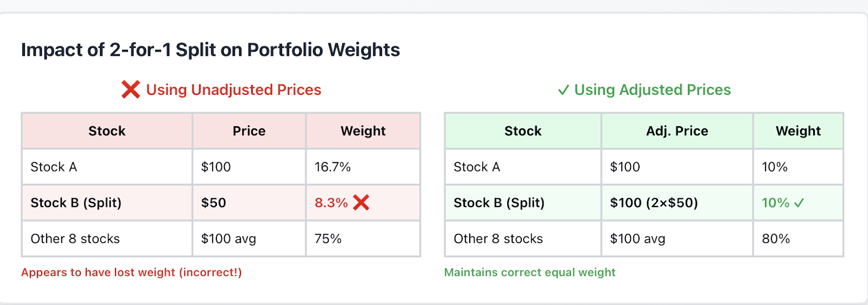Click the red X icon beside Using Unadjusted Prices
The width and height of the screenshot is (868, 305).
tap(131, 89)
